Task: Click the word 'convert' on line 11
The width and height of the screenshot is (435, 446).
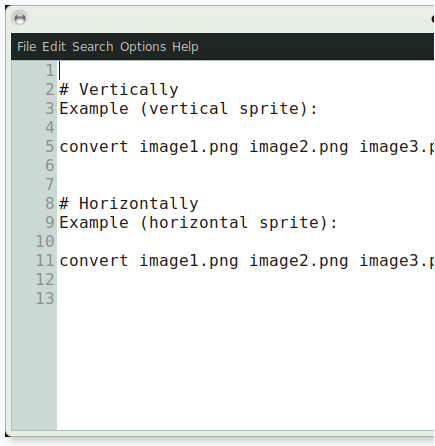Action: [94, 261]
